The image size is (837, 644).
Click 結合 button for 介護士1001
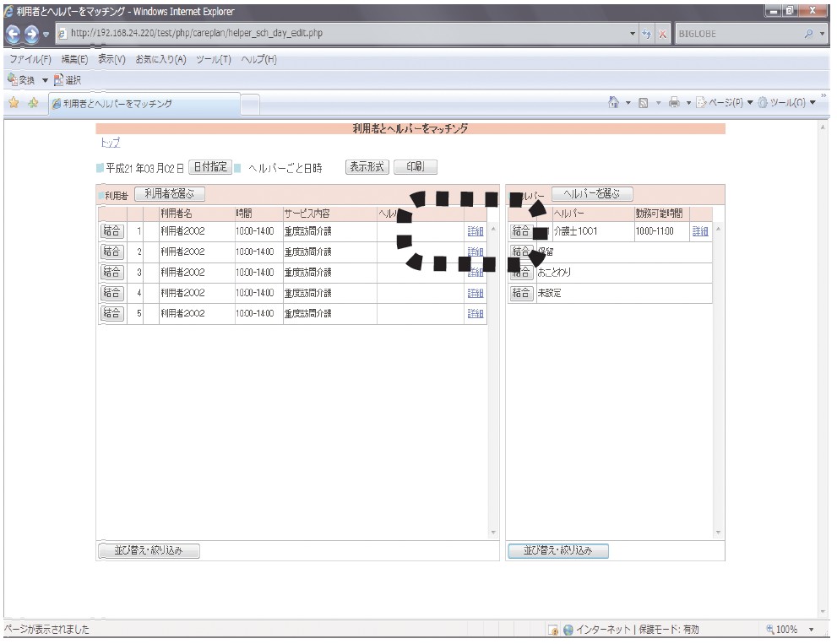coord(520,231)
